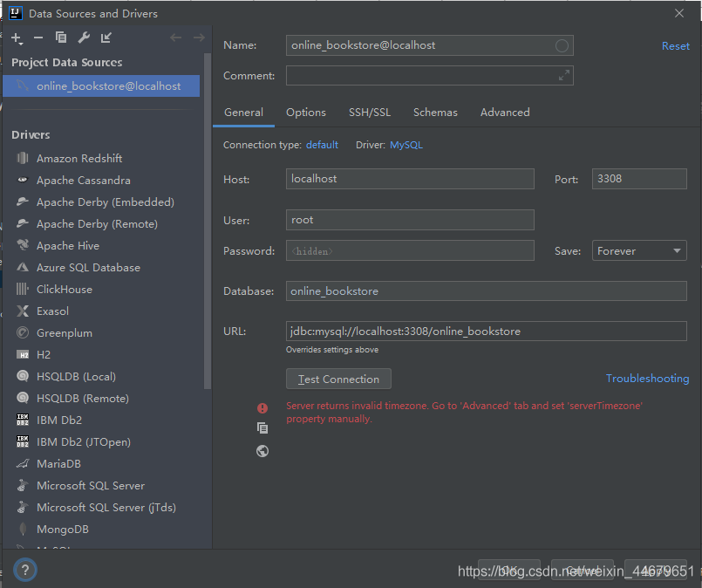The height and width of the screenshot is (588, 702).
Task: Click the URL field
Action: (487, 332)
